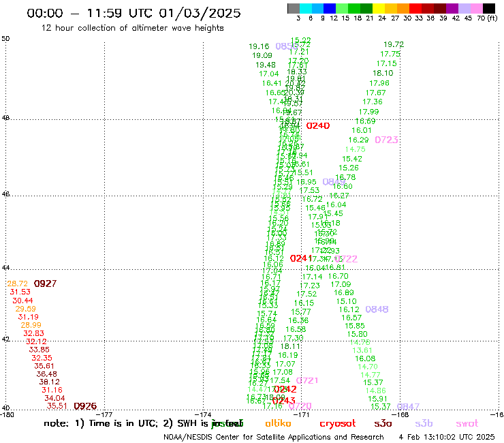Click the wave height value 30.44
This screenshot has width=504, height=443.
22,301
